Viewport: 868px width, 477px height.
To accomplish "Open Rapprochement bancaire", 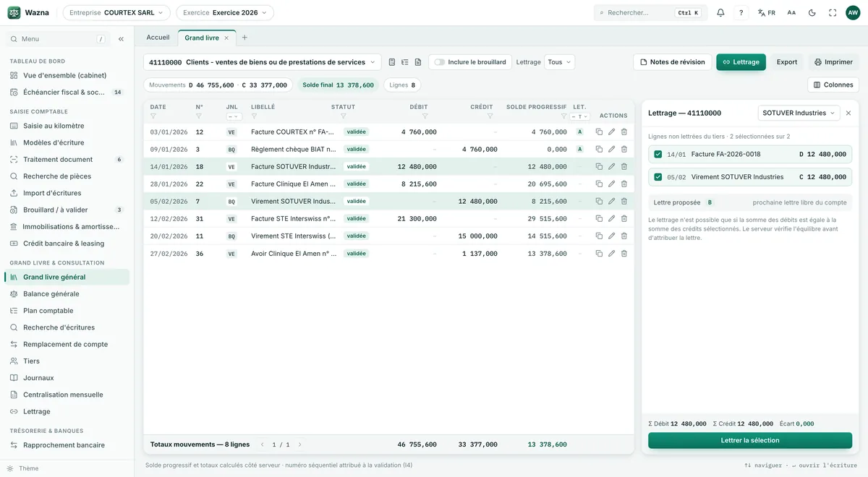I will coord(67,445).
